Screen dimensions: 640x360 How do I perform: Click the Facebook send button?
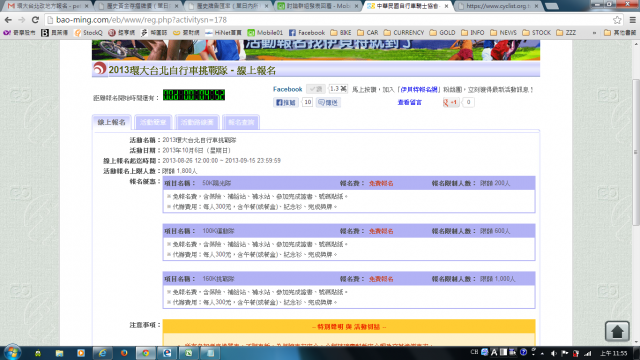coord(328,102)
